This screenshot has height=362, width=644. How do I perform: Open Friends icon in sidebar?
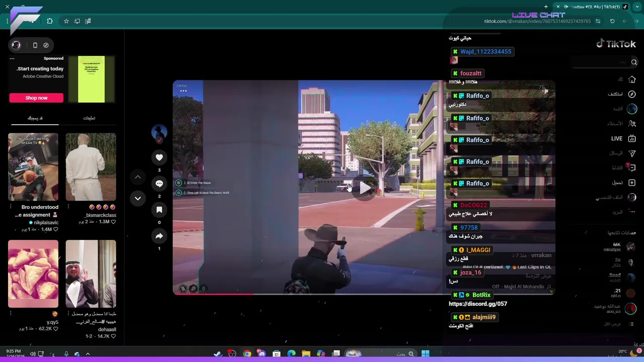click(x=632, y=124)
